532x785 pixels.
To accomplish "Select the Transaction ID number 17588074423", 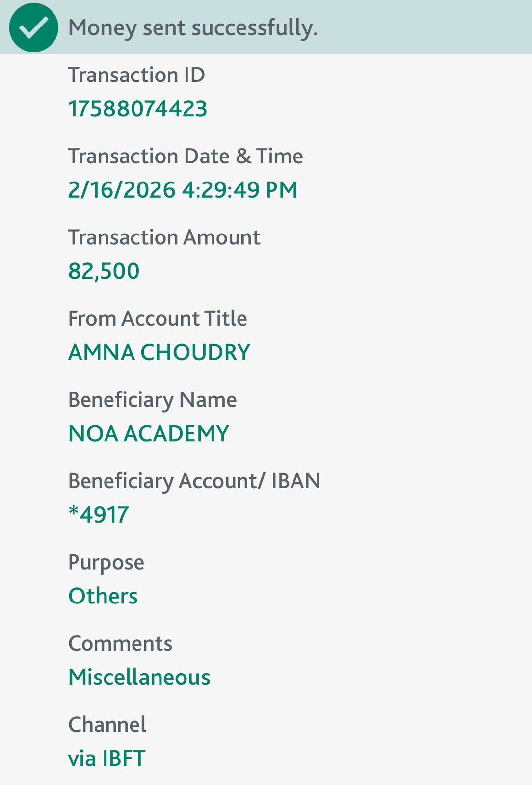I will (137, 108).
